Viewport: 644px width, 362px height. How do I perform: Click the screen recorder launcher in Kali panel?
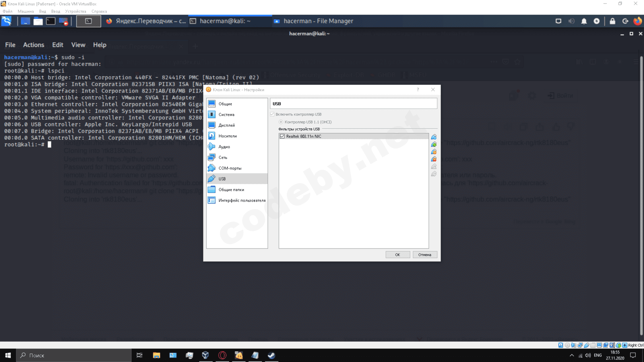coord(64,21)
